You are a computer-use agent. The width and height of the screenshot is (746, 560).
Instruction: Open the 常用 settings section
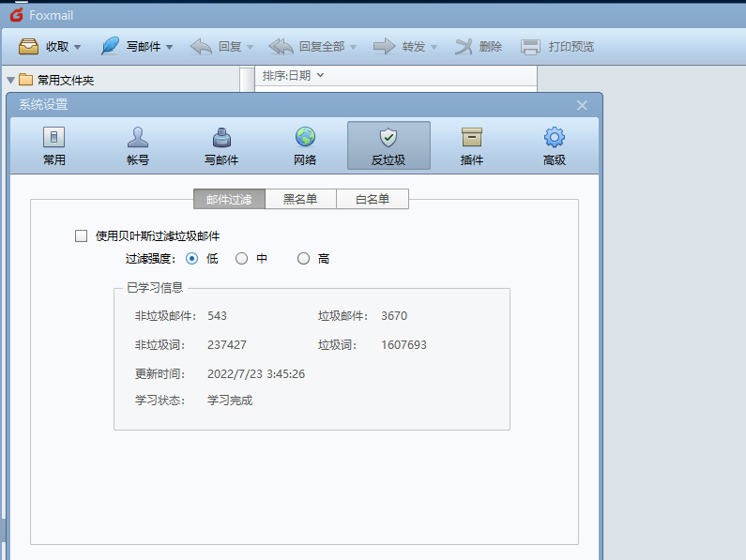(54, 145)
